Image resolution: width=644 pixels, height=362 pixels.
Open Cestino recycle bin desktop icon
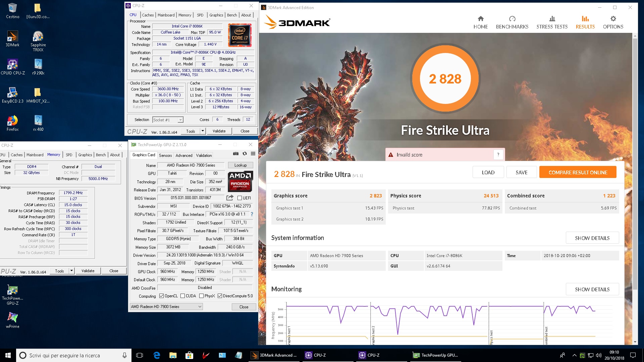point(12,10)
